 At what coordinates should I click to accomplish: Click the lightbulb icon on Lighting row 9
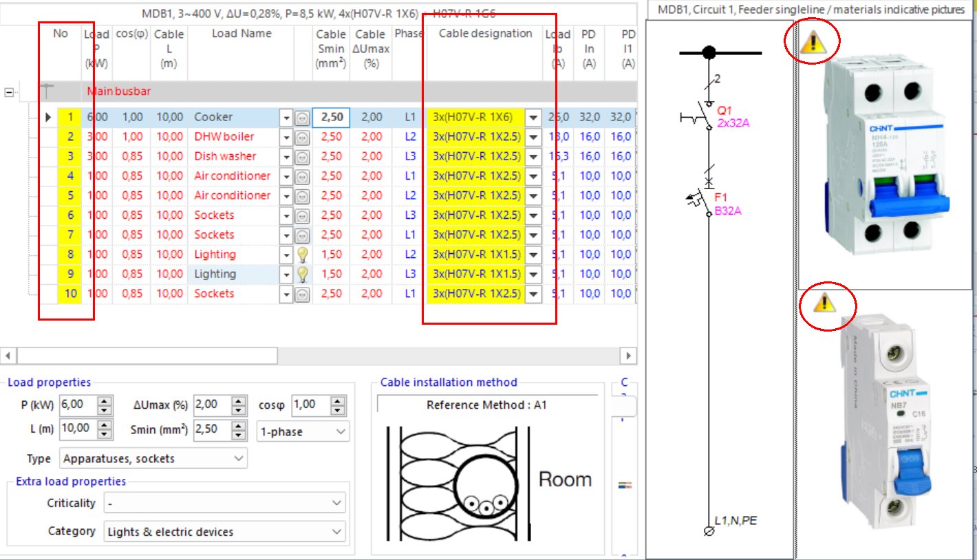(303, 274)
